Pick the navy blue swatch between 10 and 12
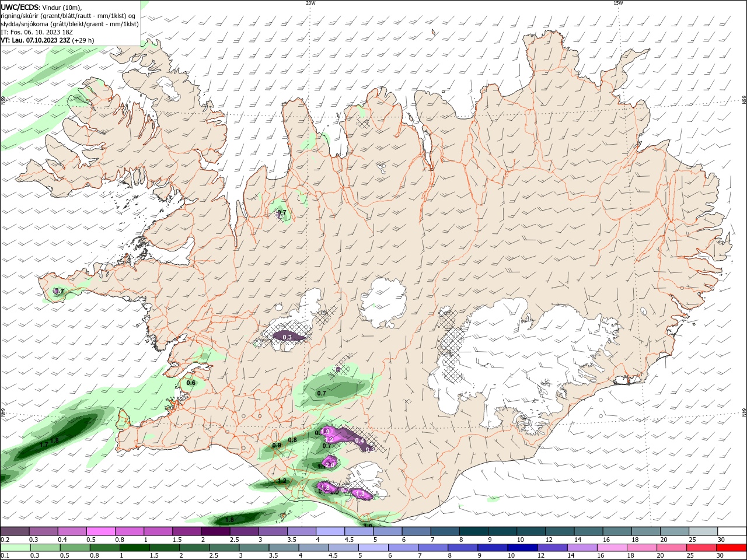Viewport: 747px width, 560px height. [x=522, y=548]
